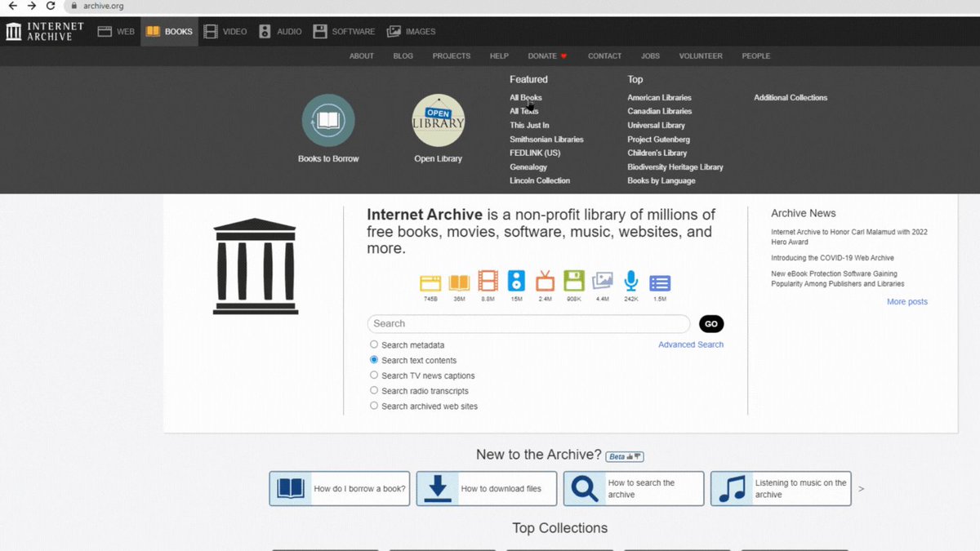Open Canadian Libraries link

(659, 111)
